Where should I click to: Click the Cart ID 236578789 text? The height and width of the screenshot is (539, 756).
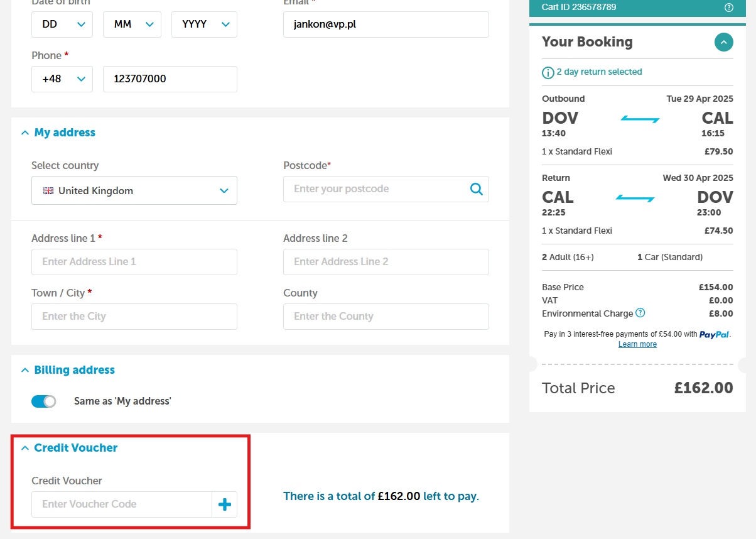[x=579, y=8]
